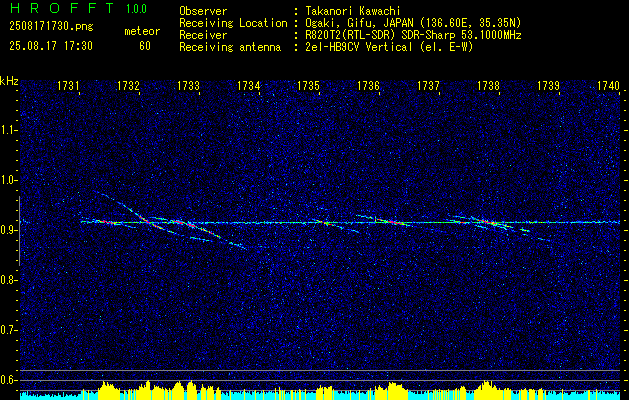The width and height of the screenshot is (629, 400).
Task: Click the 1735 time marker
Action: [308, 86]
